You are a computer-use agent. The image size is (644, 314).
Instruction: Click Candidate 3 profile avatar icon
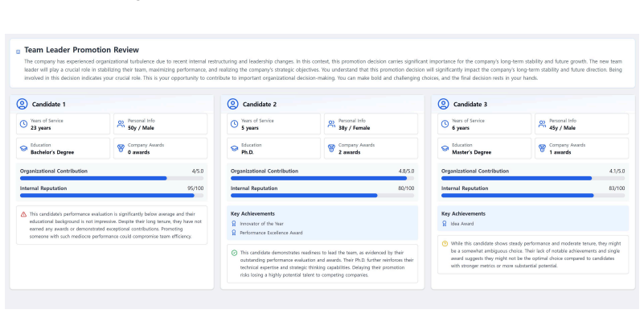click(444, 104)
